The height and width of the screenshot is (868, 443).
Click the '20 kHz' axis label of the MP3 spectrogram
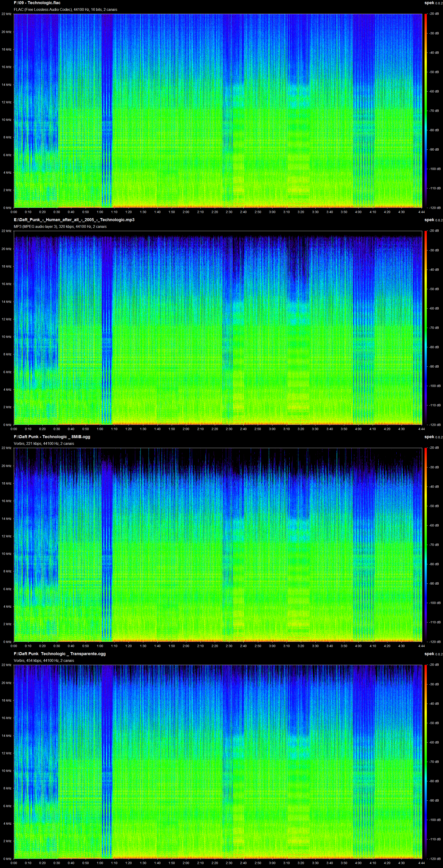click(6, 249)
